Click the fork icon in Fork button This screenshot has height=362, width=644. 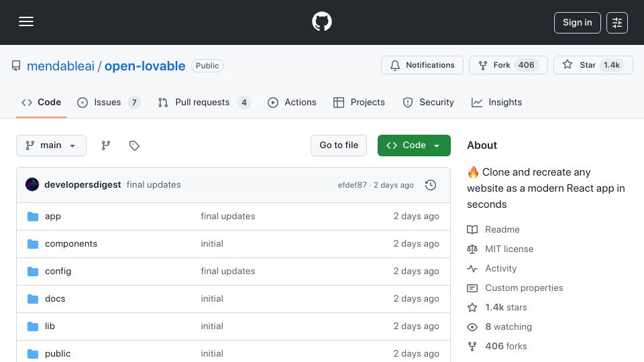(x=483, y=65)
